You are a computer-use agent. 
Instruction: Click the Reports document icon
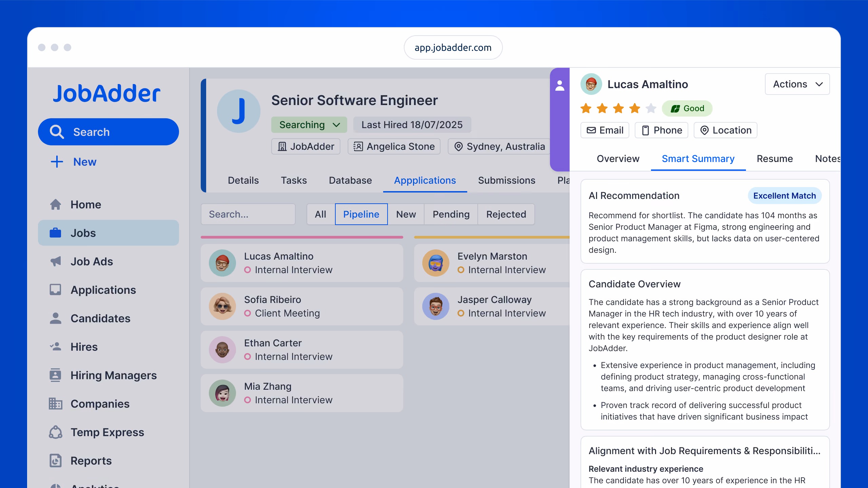coord(56,461)
